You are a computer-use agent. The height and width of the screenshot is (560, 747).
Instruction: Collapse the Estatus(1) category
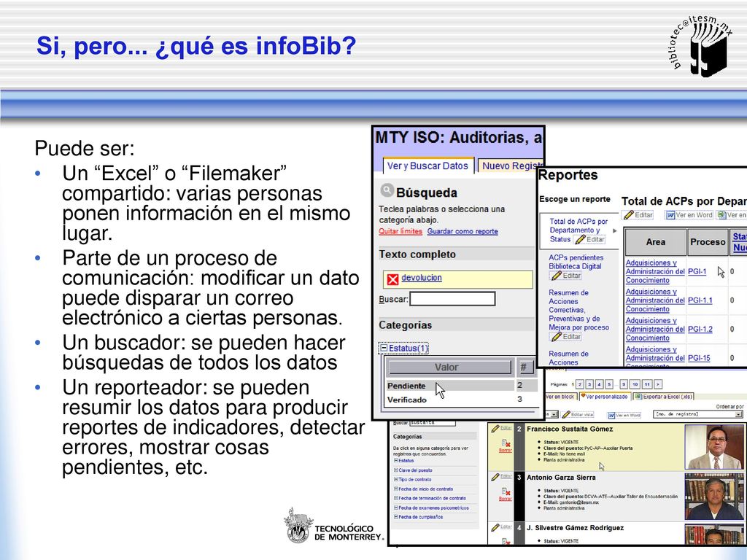[384, 349]
